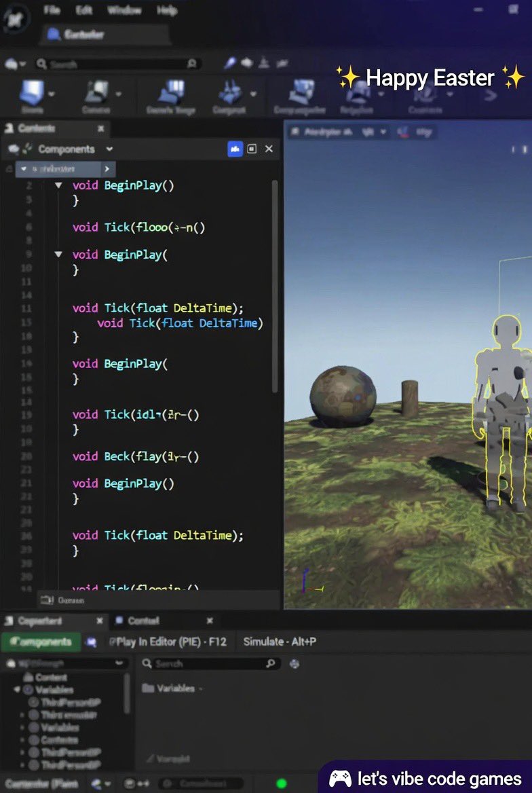Select the textured sphere in the viewport
This screenshot has width=532, height=793.
point(343,396)
